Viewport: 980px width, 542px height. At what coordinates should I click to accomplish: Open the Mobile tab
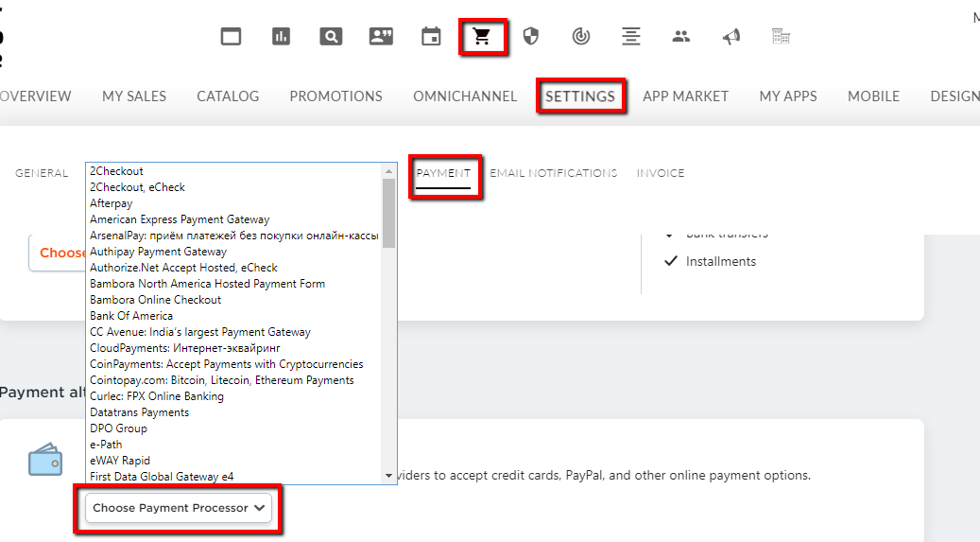(x=874, y=96)
